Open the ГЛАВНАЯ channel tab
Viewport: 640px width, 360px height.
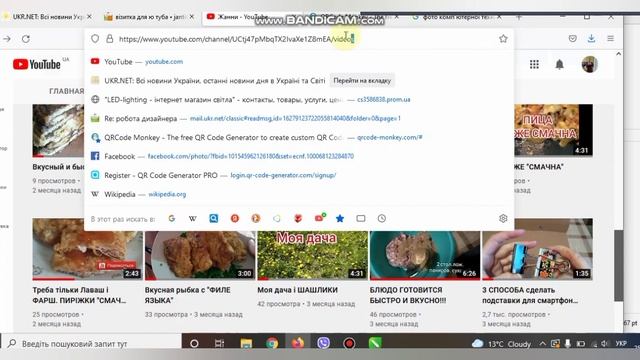tap(67, 91)
